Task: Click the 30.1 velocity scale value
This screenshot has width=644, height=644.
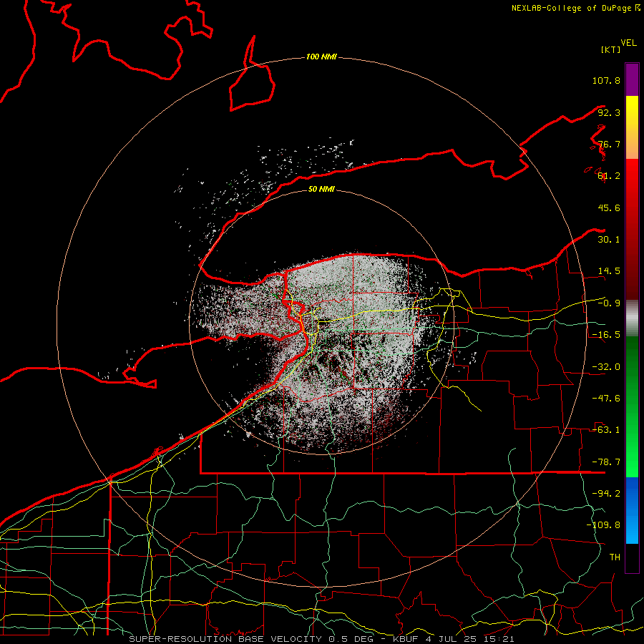Action: (x=609, y=240)
